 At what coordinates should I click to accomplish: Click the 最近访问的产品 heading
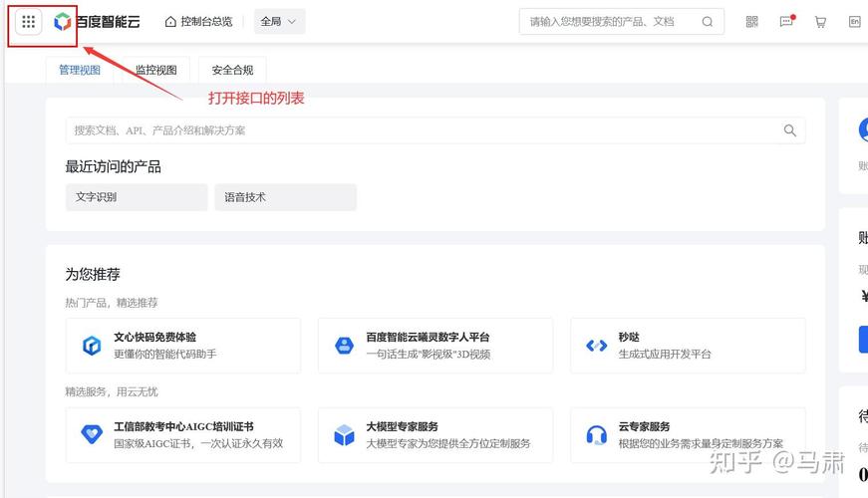click(114, 166)
